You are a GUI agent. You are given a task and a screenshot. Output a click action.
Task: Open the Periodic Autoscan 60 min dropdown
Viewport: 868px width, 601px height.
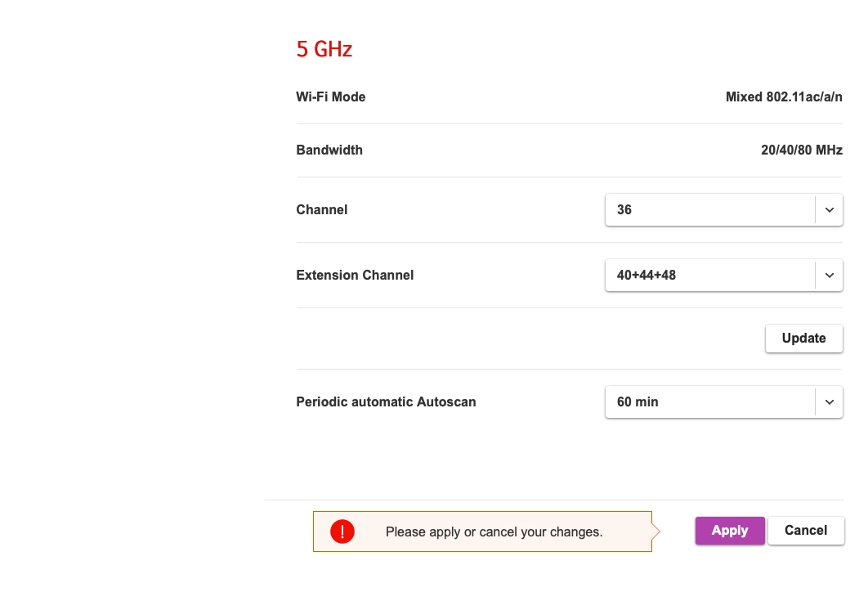click(709, 402)
